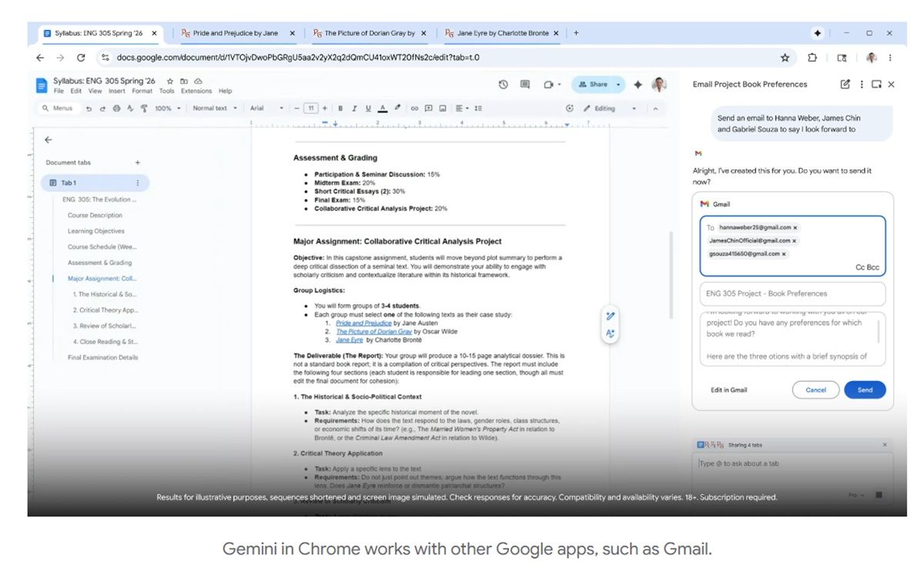Viewport: 924px width, 582px height.
Task: Toggle bold formatting
Action: coord(340,109)
